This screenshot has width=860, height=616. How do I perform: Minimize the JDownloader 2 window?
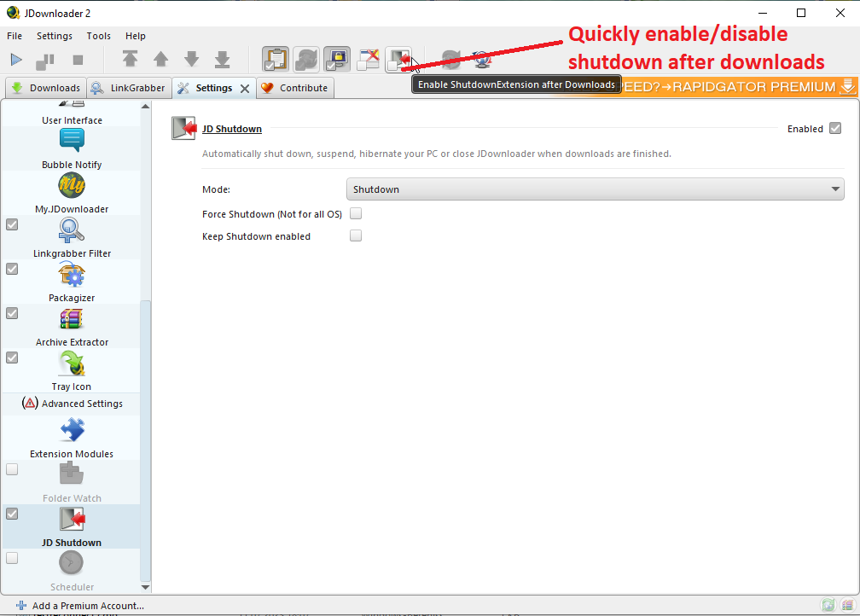pos(763,13)
